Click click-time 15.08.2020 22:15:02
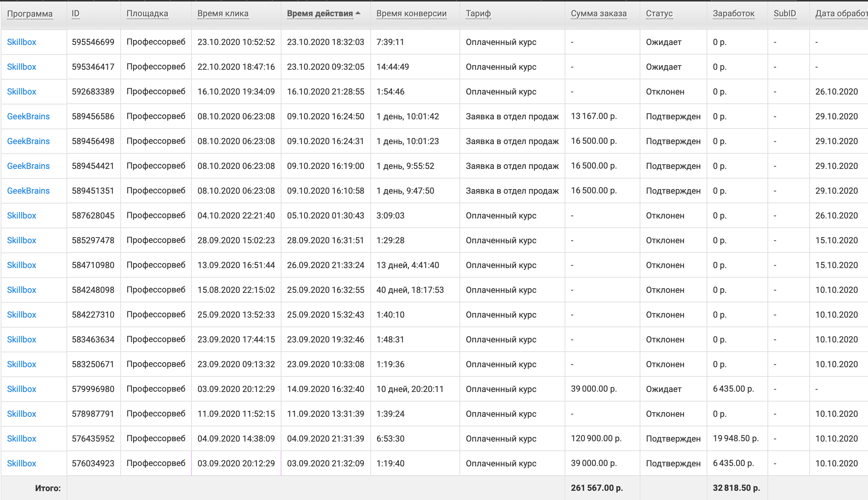The image size is (868, 500). (x=236, y=290)
